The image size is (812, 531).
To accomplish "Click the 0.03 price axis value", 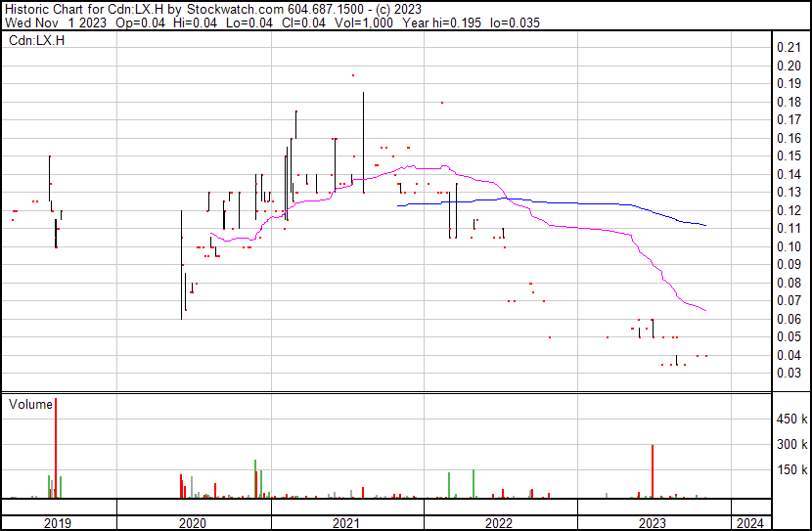I will [789, 374].
